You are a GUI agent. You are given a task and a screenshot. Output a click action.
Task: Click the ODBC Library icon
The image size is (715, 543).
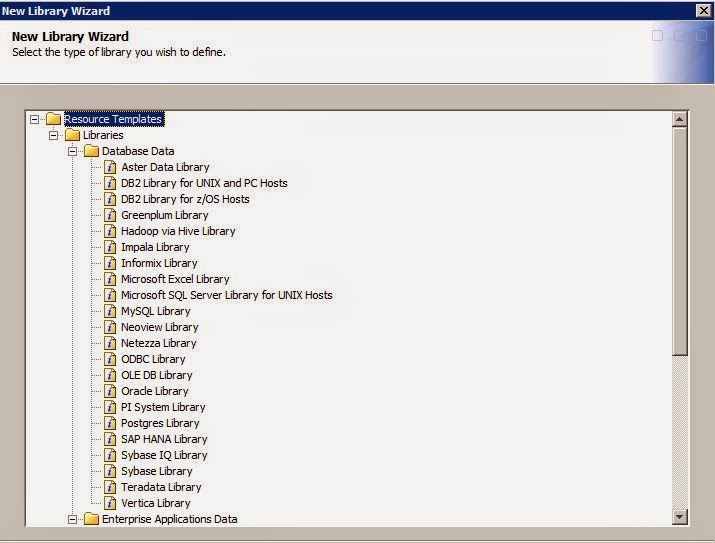coord(110,359)
